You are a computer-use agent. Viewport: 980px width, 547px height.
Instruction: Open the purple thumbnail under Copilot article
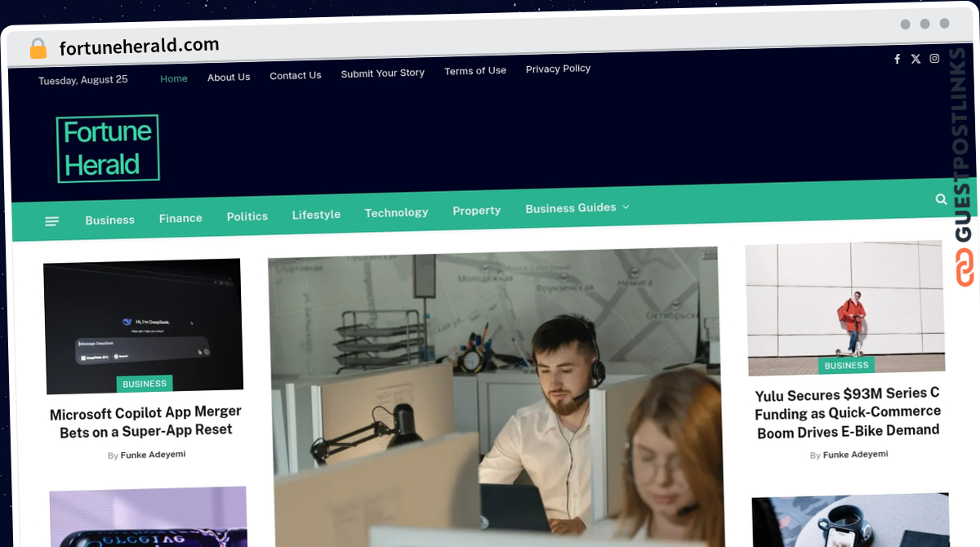pos(149,518)
